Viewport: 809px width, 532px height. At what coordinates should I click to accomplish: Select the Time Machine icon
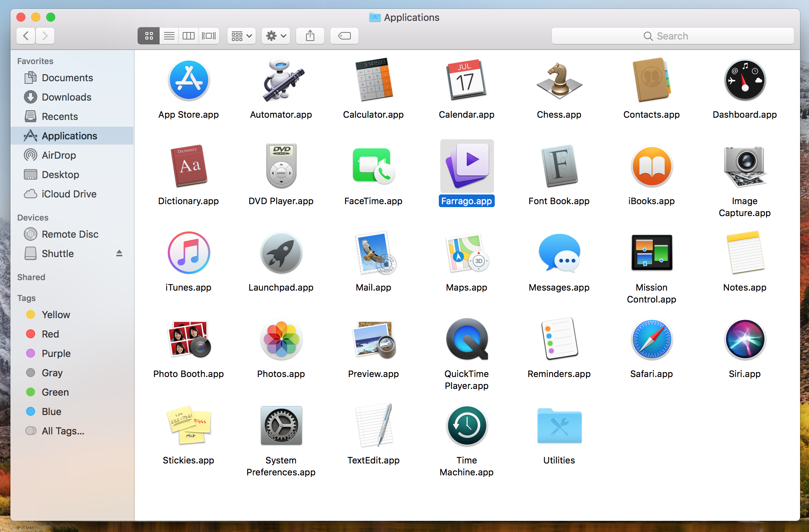tap(467, 425)
